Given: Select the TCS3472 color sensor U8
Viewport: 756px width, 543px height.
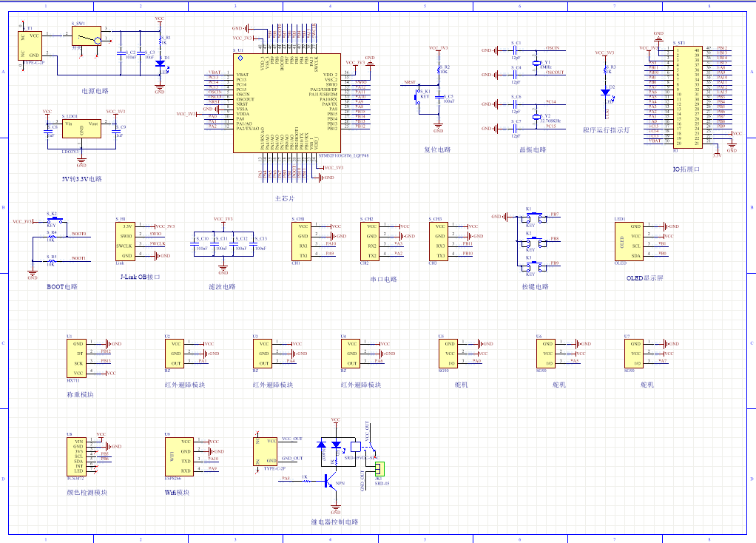Looking at the screenshot, I should click(x=77, y=456).
